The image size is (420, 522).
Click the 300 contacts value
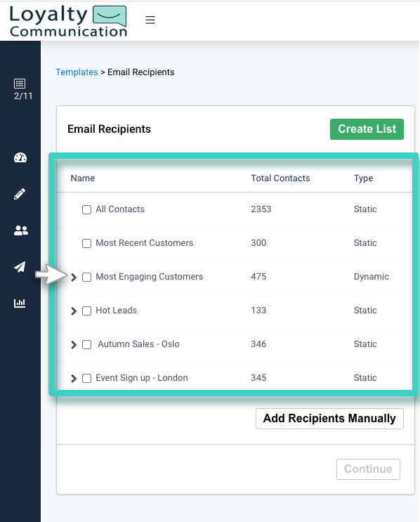(258, 242)
